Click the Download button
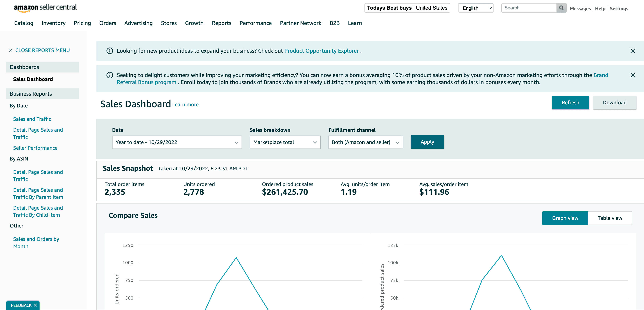 click(614, 103)
